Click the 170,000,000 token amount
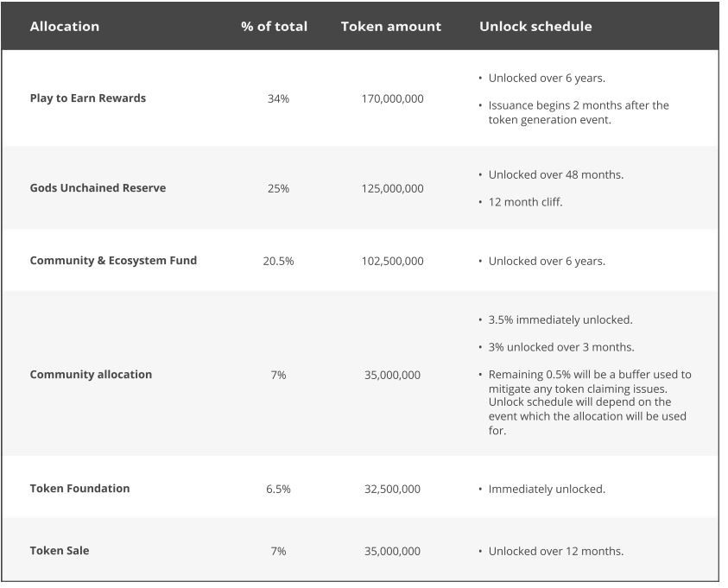The image size is (728, 588). pyautogui.click(x=392, y=99)
